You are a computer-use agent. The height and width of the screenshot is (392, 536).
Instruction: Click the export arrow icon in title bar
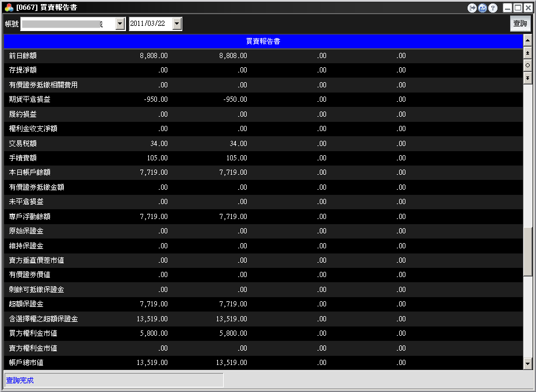point(472,8)
